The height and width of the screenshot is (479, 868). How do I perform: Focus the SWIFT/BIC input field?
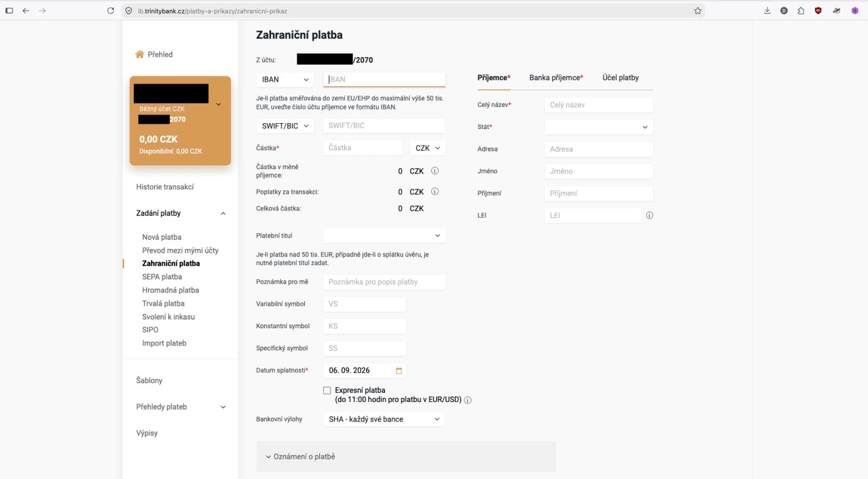point(384,126)
